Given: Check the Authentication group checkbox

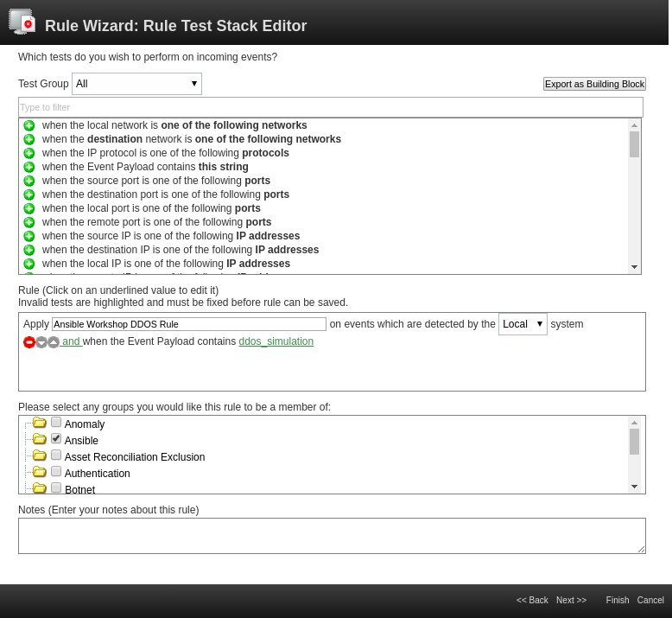Looking at the screenshot, I should pyautogui.click(x=56, y=471).
